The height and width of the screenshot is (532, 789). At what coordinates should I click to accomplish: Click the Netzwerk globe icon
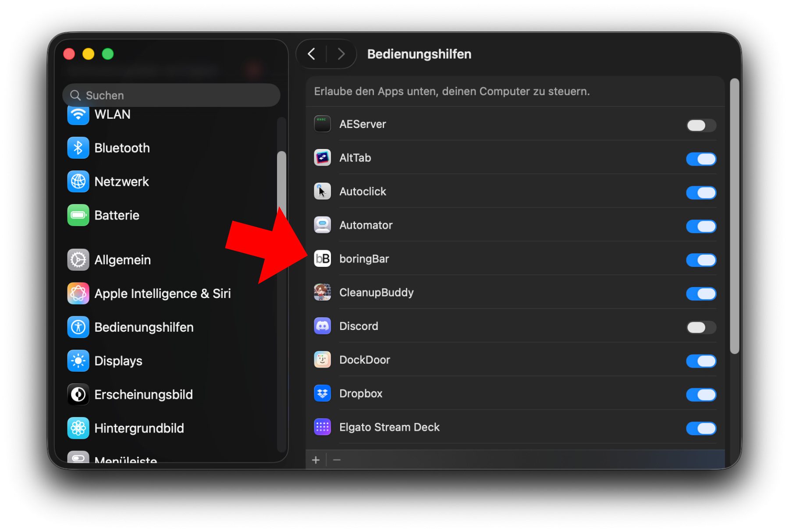tap(78, 182)
